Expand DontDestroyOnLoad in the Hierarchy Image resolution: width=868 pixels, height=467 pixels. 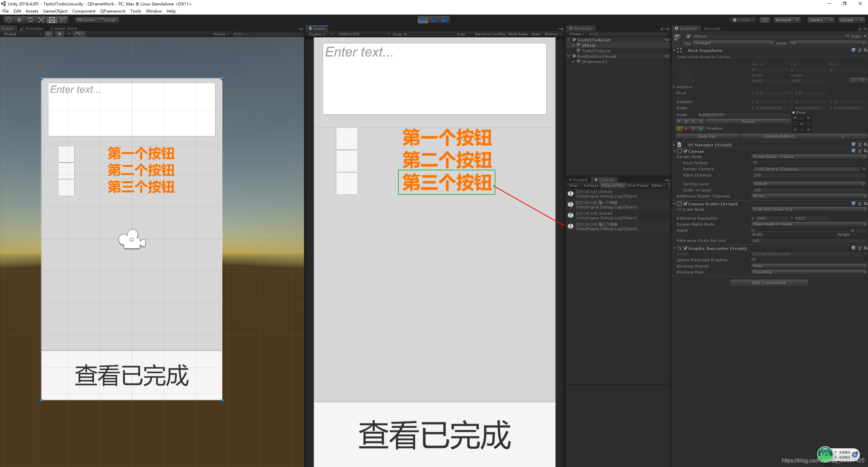click(x=569, y=56)
